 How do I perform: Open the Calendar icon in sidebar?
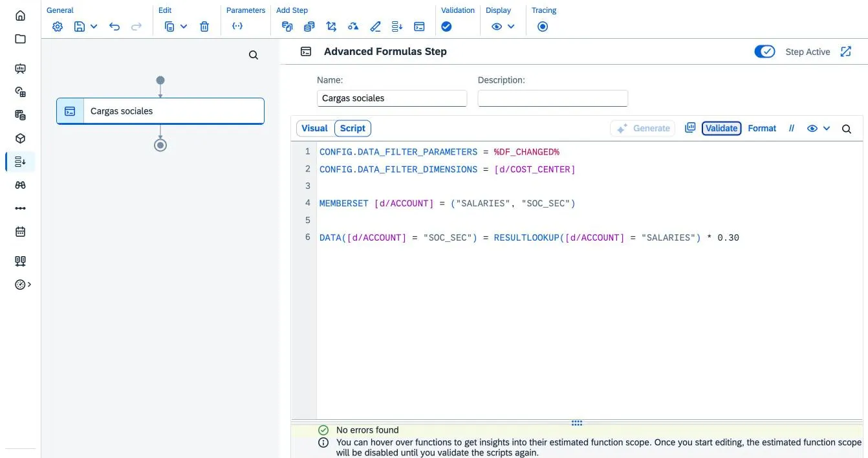pos(20,232)
